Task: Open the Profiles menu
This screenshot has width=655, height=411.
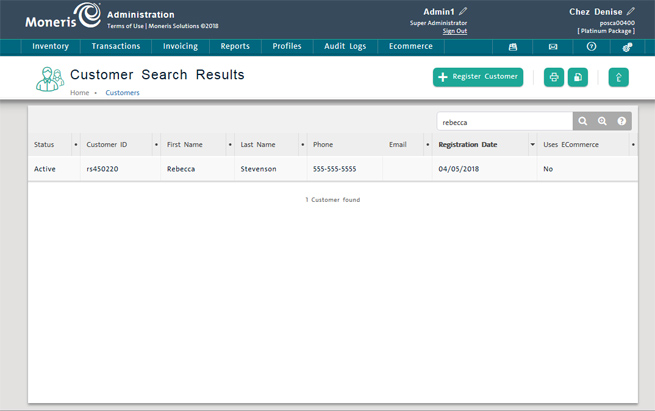Action: [287, 46]
